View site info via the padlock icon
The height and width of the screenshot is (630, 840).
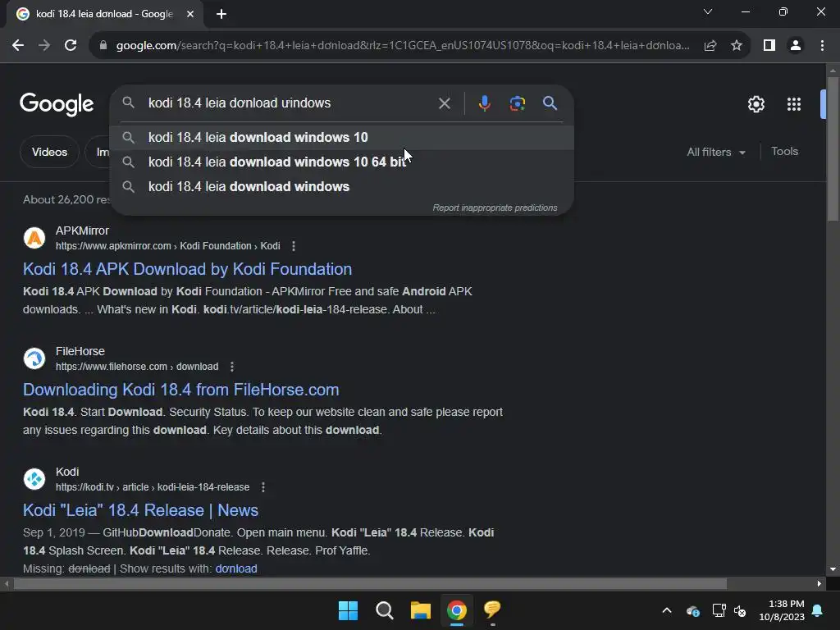(x=103, y=46)
